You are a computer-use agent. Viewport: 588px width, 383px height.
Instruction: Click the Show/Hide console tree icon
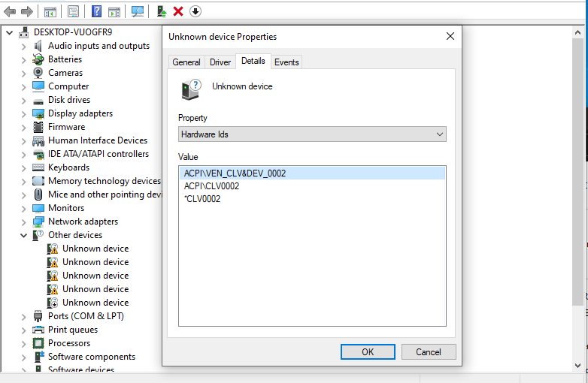point(50,11)
